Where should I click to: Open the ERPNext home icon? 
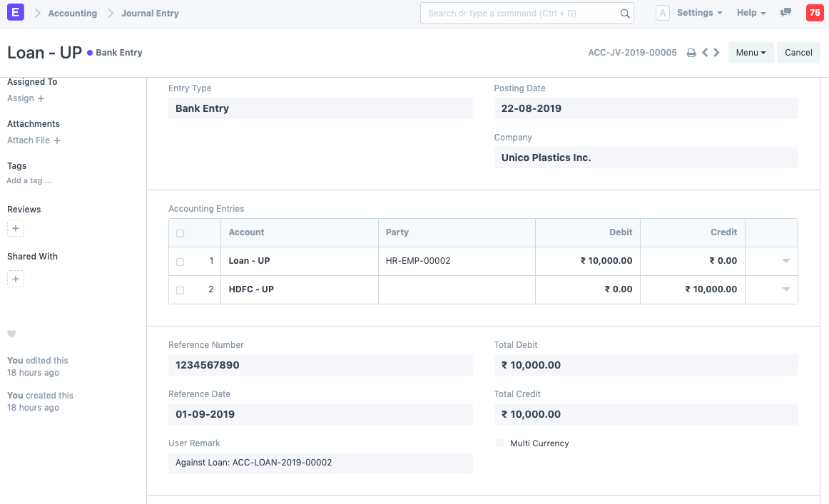coord(15,13)
